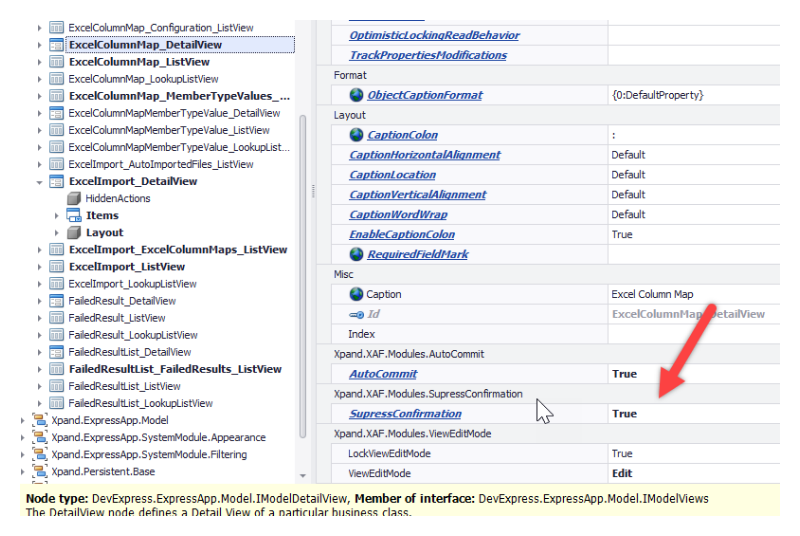Click the ExcelColumnMap_DetailView detail view icon
The height and width of the screenshot is (536, 800).
[x=56, y=45]
